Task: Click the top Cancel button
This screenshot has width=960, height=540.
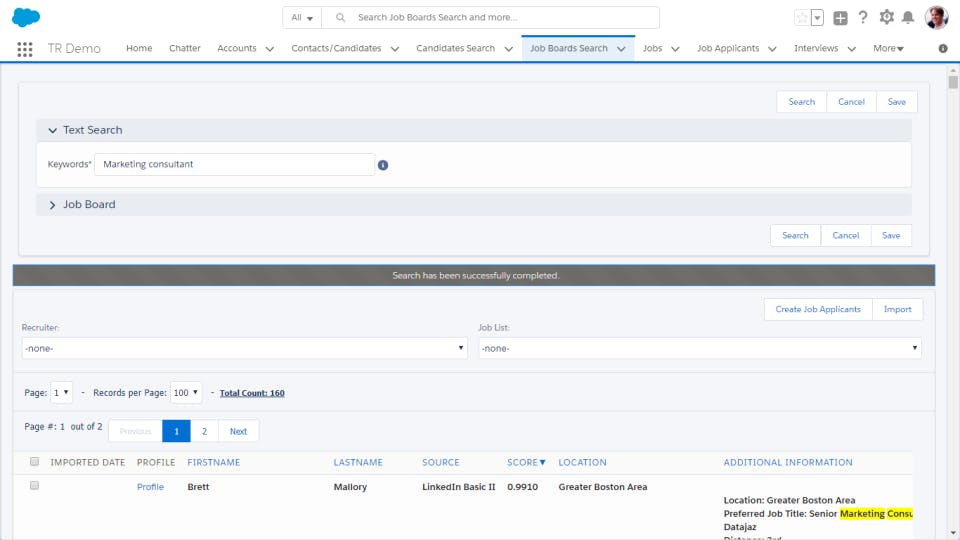Action: pos(851,102)
